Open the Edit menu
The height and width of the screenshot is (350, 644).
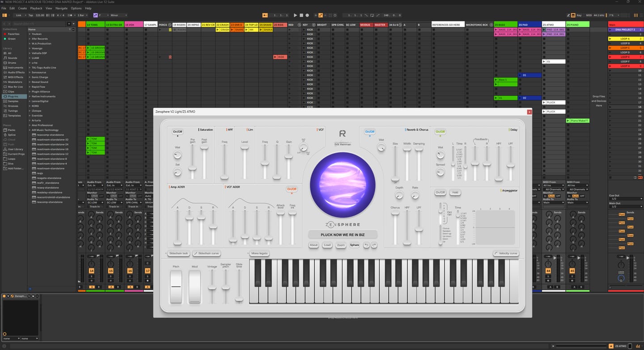12,8
